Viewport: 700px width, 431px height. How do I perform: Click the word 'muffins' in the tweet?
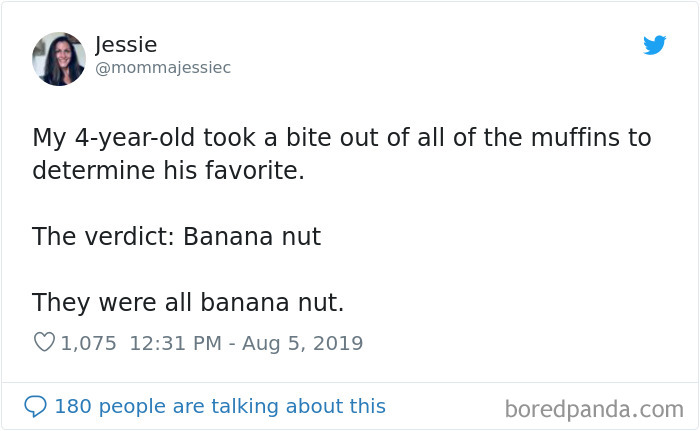pos(558,138)
